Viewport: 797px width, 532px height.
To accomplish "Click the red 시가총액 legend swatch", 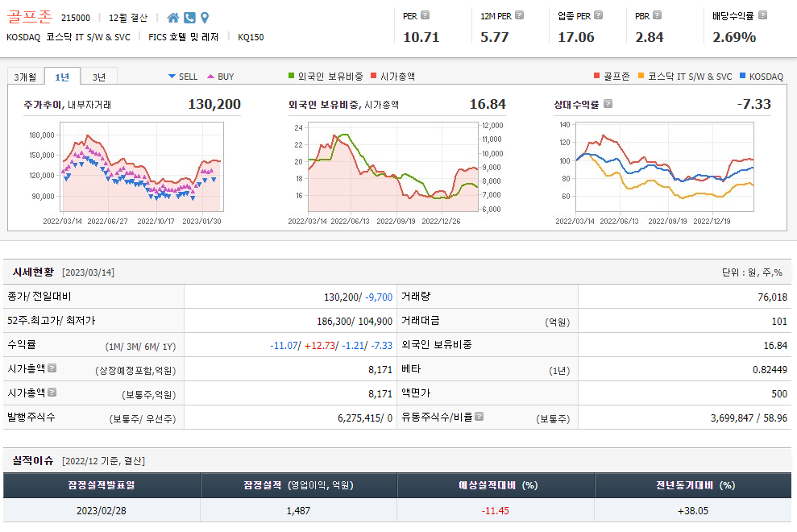I will [374, 76].
